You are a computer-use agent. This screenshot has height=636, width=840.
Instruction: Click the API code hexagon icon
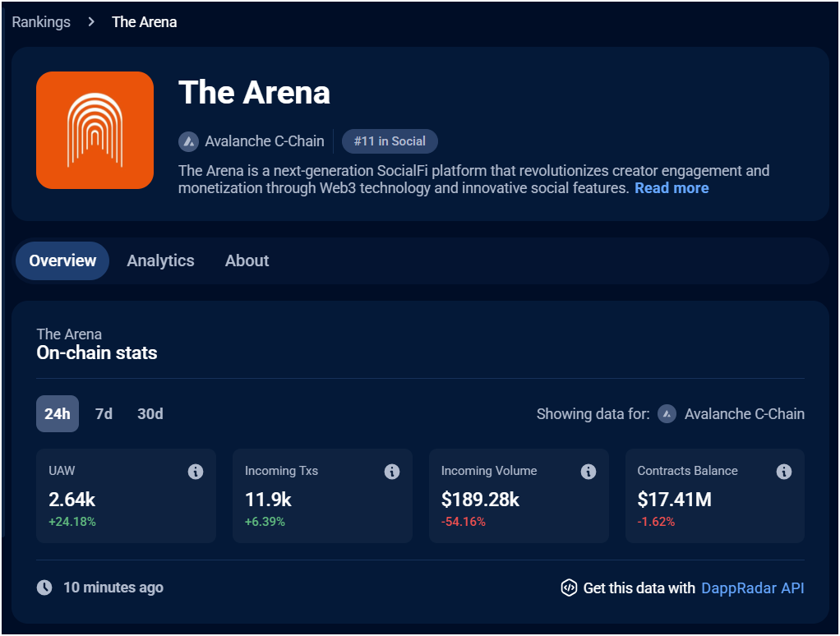click(569, 588)
